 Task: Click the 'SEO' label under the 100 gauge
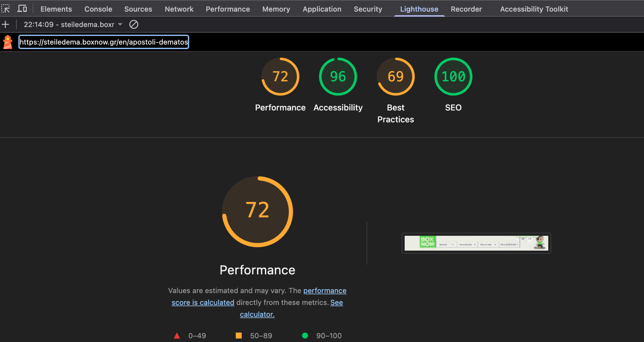453,108
